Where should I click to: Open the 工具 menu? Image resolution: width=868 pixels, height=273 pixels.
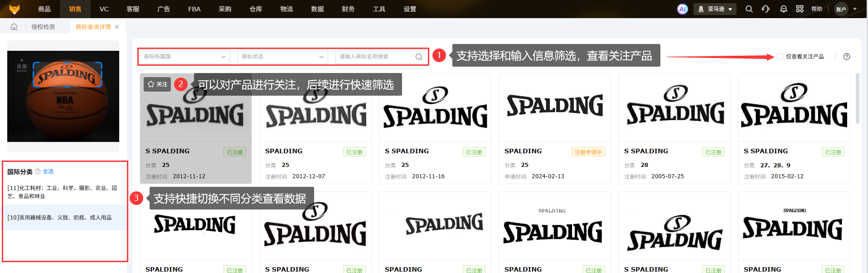[379, 9]
